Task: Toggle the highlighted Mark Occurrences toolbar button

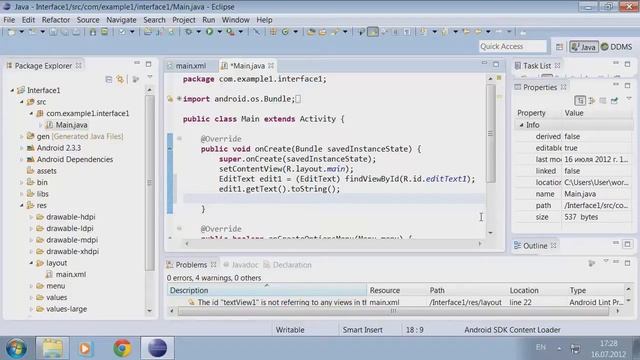Action: (373, 31)
